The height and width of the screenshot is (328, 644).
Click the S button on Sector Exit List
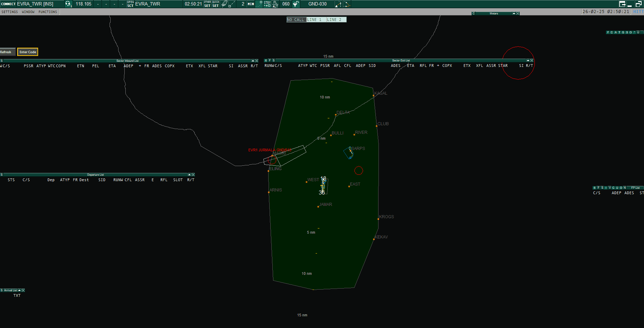click(274, 60)
